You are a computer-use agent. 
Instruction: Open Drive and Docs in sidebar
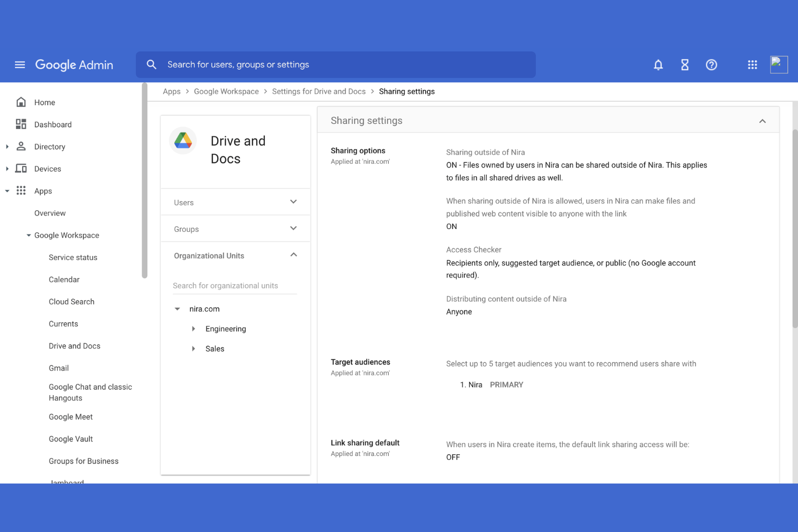pyautogui.click(x=74, y=346)
